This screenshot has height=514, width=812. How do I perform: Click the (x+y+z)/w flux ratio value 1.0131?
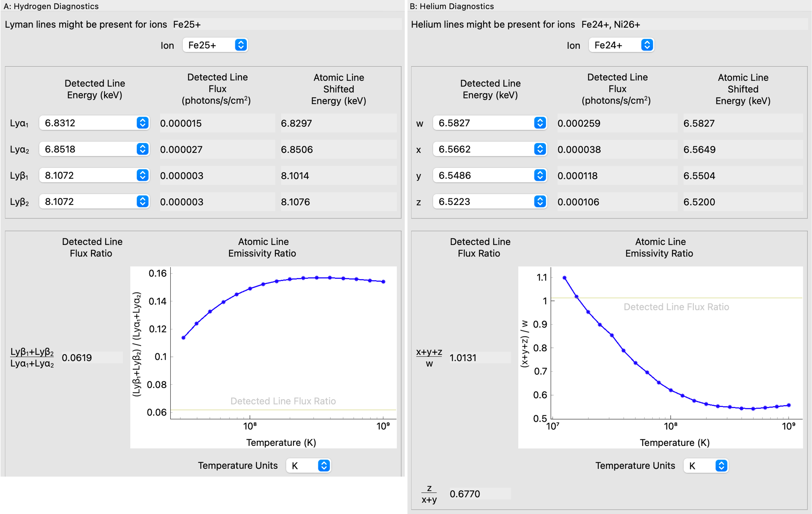(480, 357)
